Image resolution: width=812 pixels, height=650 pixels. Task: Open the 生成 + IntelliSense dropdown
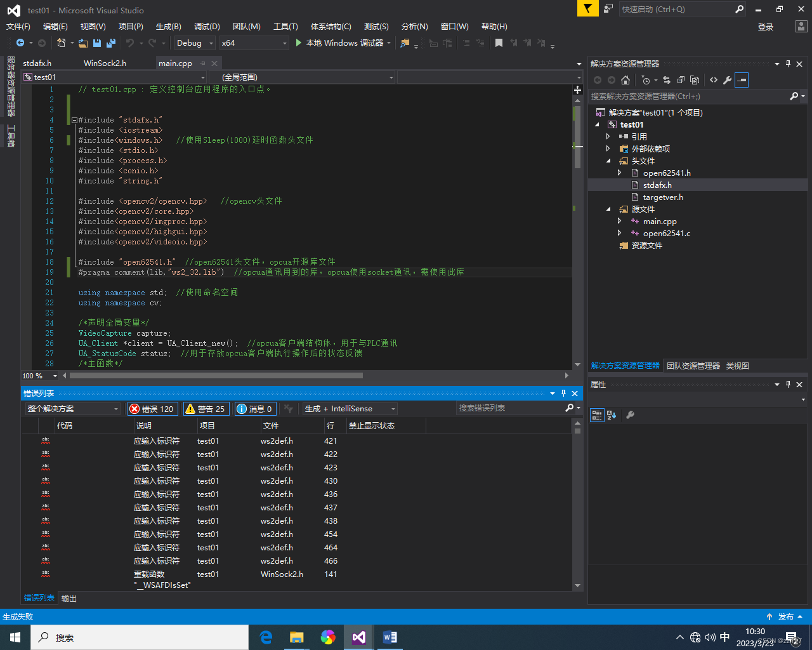(350, 409)
